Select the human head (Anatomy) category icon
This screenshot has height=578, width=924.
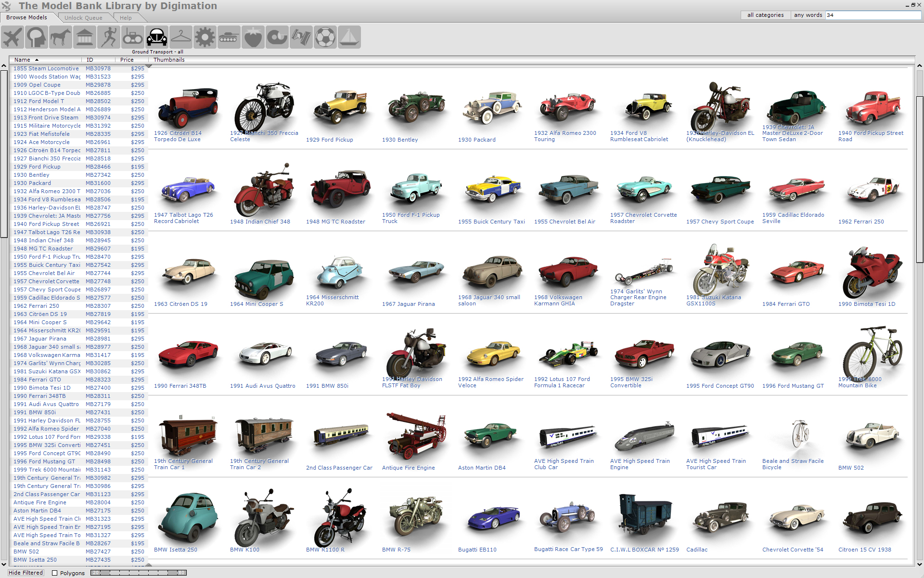[x=37, y=37]
